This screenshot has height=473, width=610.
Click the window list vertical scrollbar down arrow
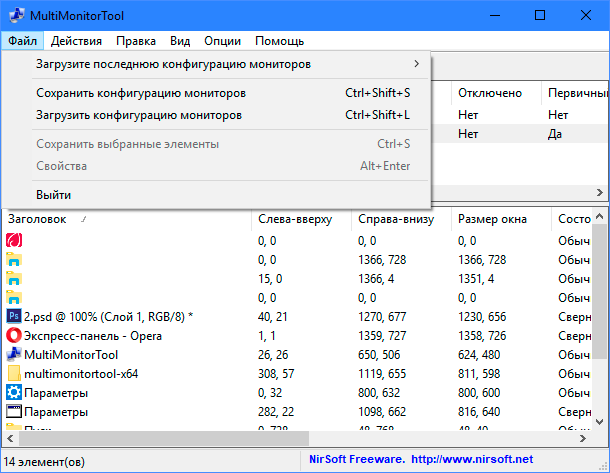click(599, 422)
